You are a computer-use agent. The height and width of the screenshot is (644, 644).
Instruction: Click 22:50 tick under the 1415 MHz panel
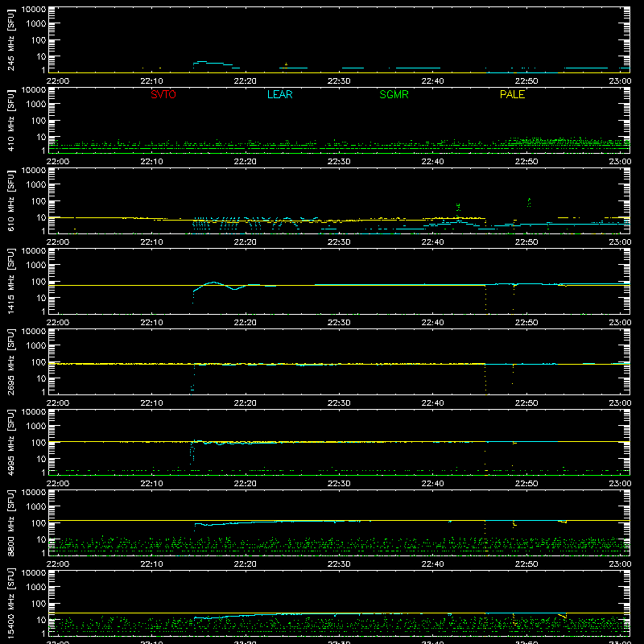click(526, 323)
